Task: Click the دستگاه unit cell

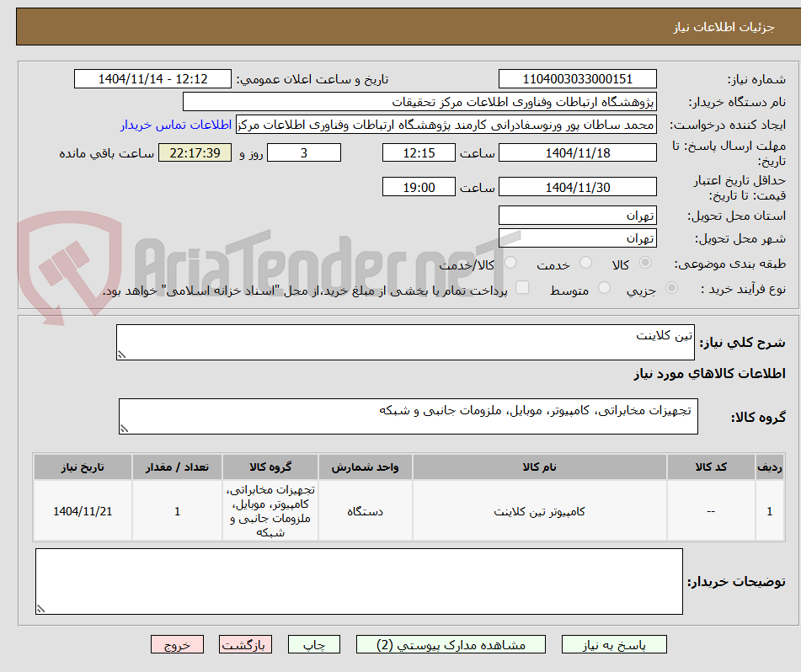Action: (366, 511)
